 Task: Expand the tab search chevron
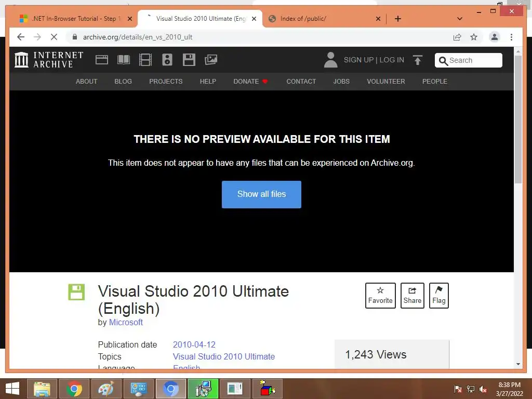(x=460, y=19)
